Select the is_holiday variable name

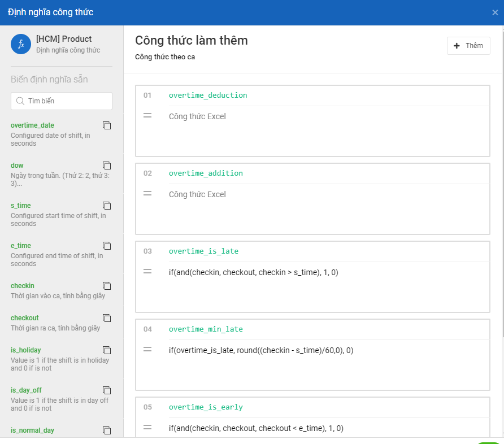26,350
